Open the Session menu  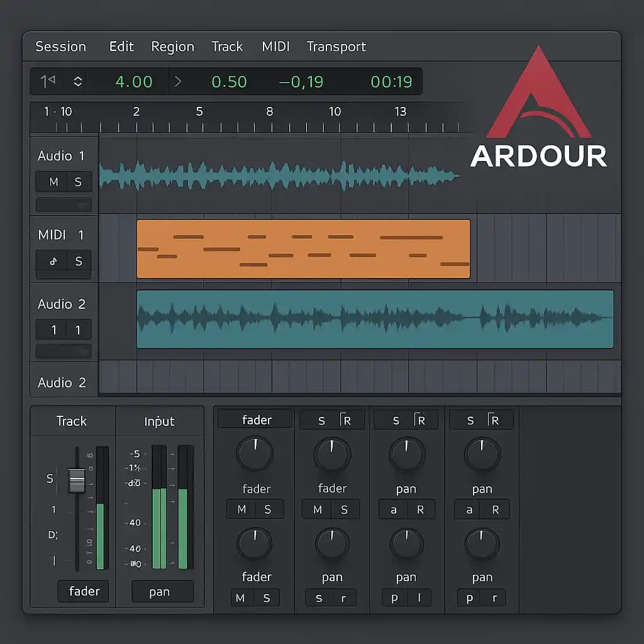click(x=61, y=47)
